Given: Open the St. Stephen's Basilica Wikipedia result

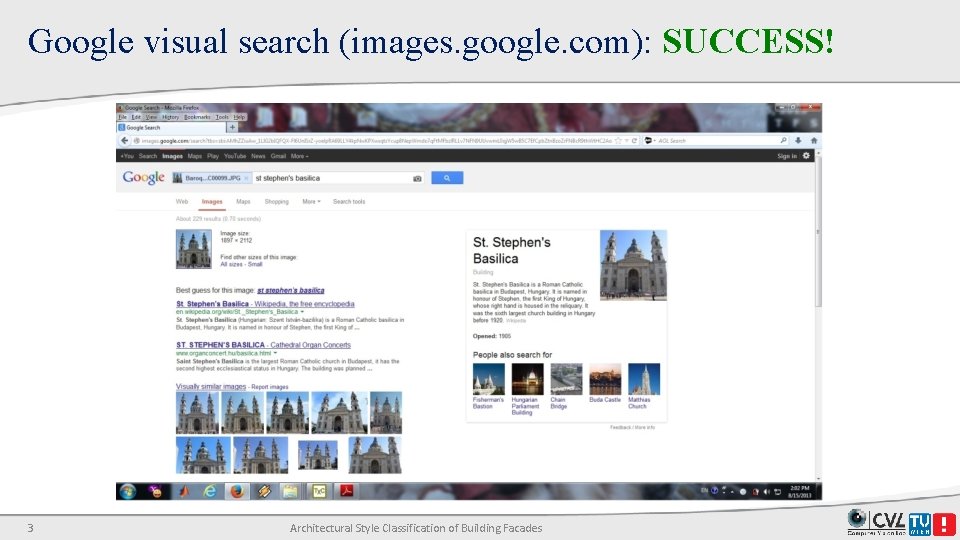Looking at the screenshot, I should coord(265,304).
